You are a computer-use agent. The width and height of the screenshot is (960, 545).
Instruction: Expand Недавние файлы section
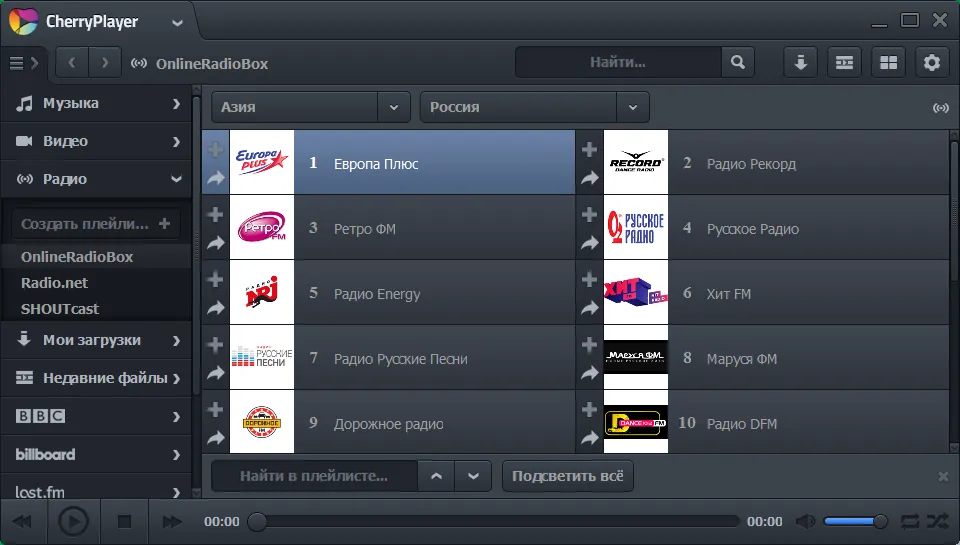pyautogui.click(x=97, y=378)
